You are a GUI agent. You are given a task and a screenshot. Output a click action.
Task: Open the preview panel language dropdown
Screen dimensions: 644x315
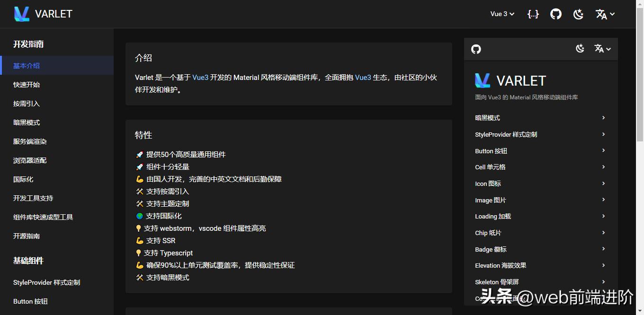point(602,49)
